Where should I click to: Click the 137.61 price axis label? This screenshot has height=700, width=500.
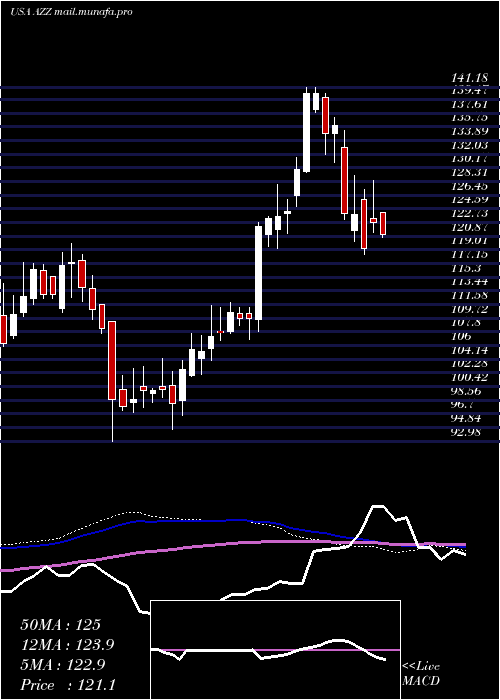point(470,104)
